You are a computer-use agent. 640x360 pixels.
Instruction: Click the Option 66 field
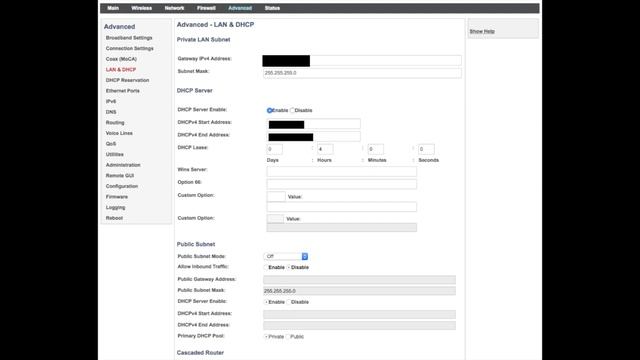[x=342, y=184]
